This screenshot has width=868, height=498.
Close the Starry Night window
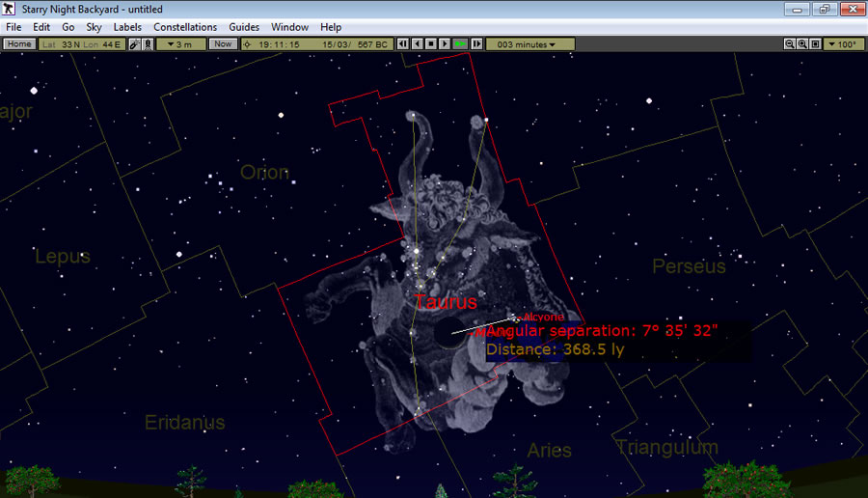click(853, 10)
